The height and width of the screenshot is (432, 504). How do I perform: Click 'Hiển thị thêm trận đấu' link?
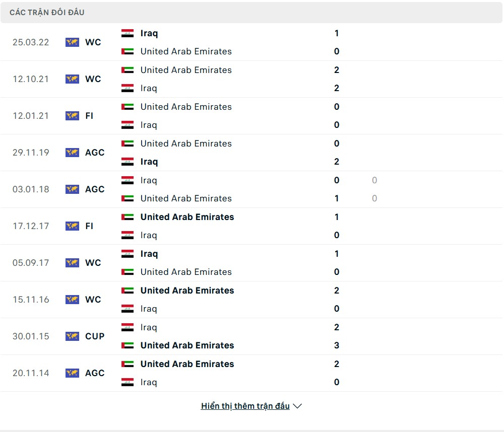245,406
